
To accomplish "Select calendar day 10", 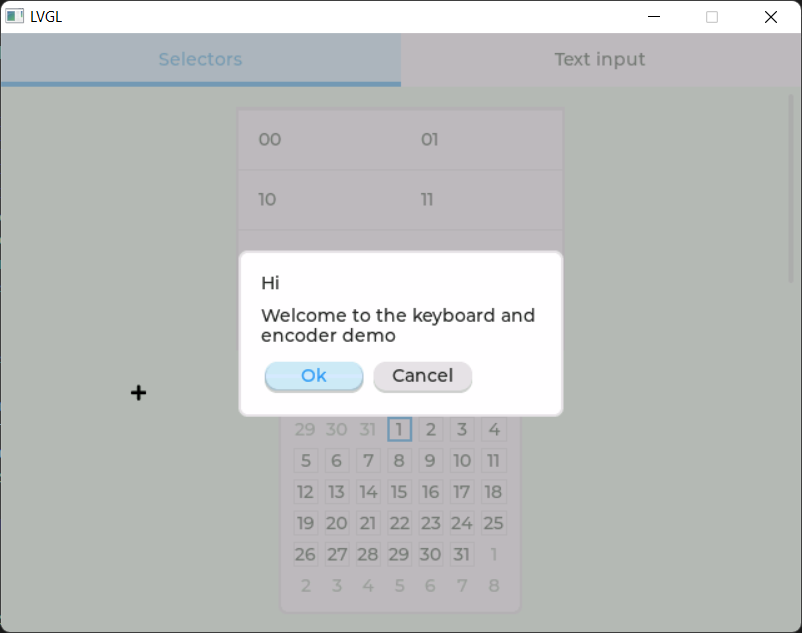I will pyautogui.click(x=462, y=461).
